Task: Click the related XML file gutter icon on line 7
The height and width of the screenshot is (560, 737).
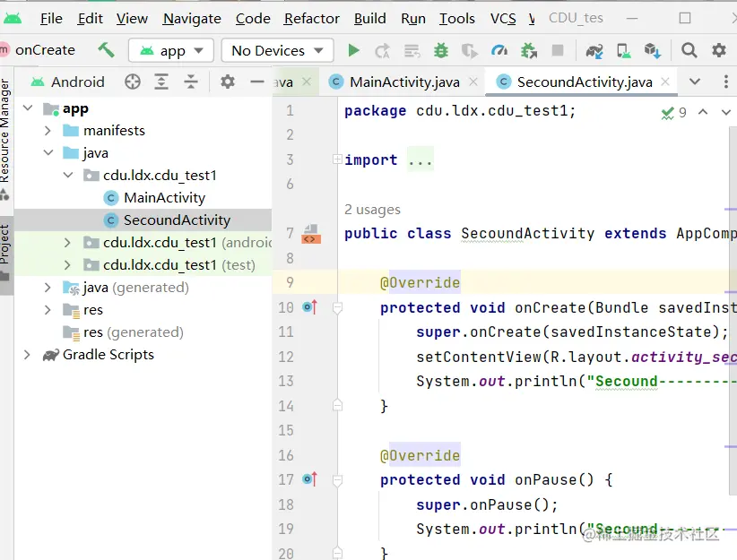Action: (311, 234)
